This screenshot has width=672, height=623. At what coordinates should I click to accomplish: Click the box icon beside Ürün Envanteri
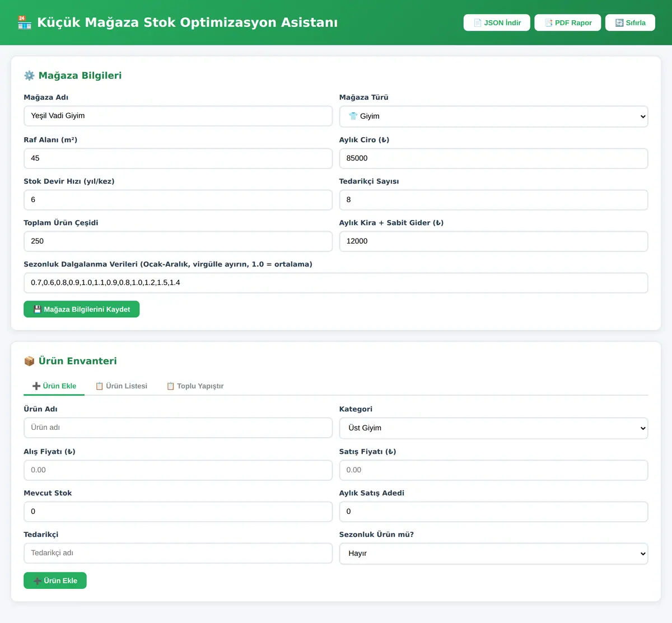(29, 361)
